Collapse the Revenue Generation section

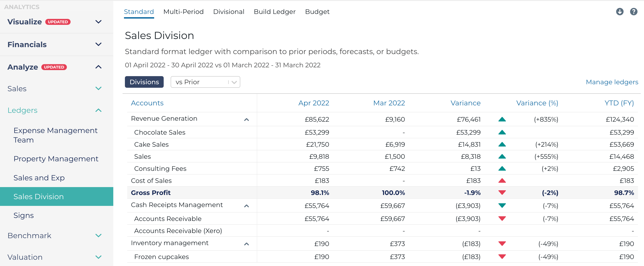coord(247,120)
